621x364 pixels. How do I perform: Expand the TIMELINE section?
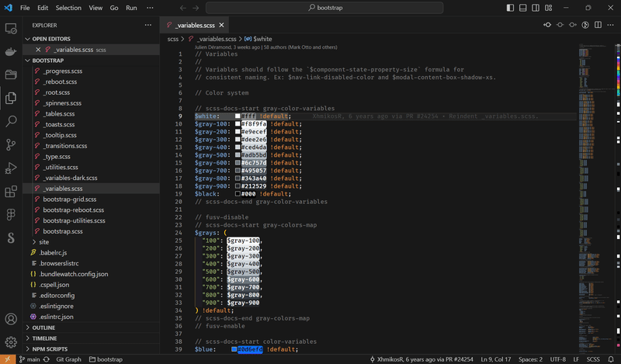(x=91, y=338)
